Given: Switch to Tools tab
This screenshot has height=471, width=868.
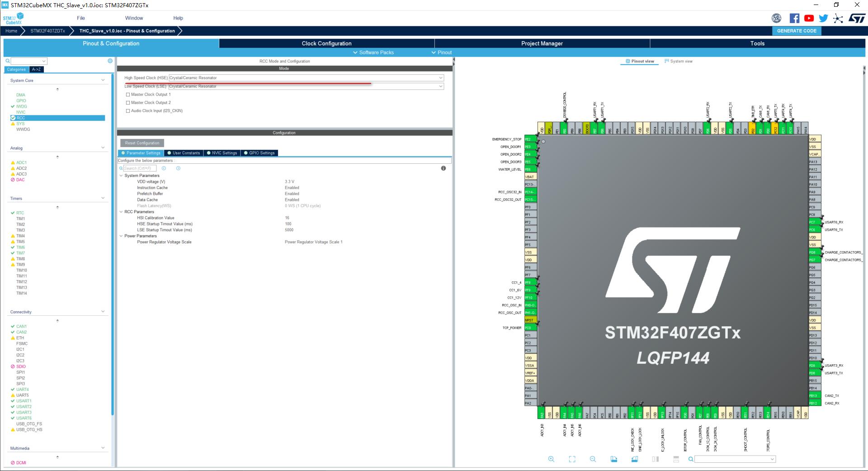Looking at the screenshot, I should [x=757, y=43].
